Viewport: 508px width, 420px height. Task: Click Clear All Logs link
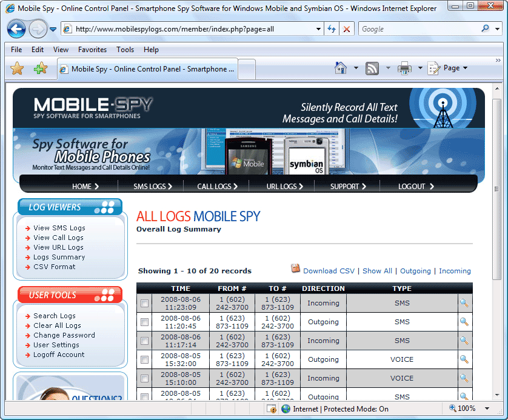(x=57, y=325)
